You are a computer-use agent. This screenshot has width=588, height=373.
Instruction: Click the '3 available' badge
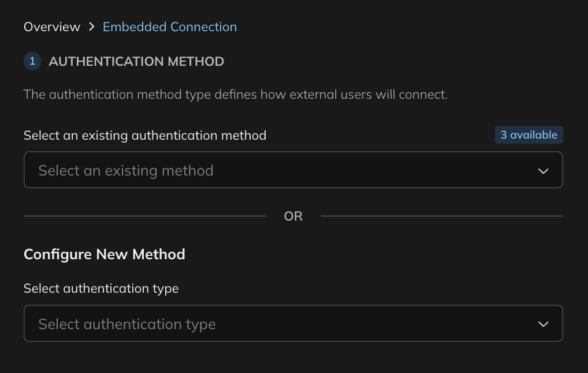tap(529, 135)
